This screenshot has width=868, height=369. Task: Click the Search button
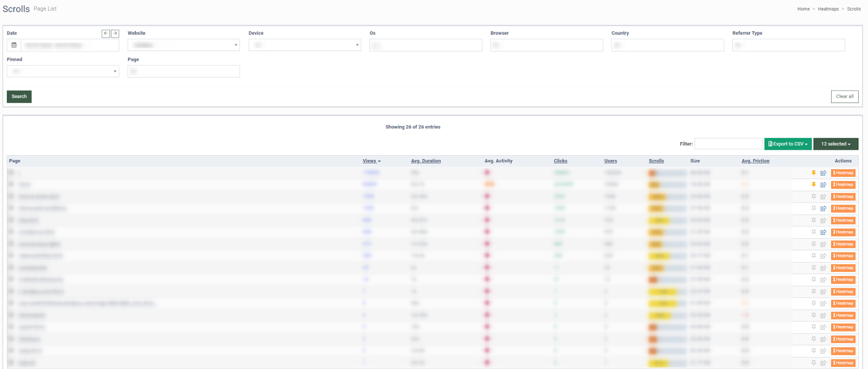click(19, 97)
